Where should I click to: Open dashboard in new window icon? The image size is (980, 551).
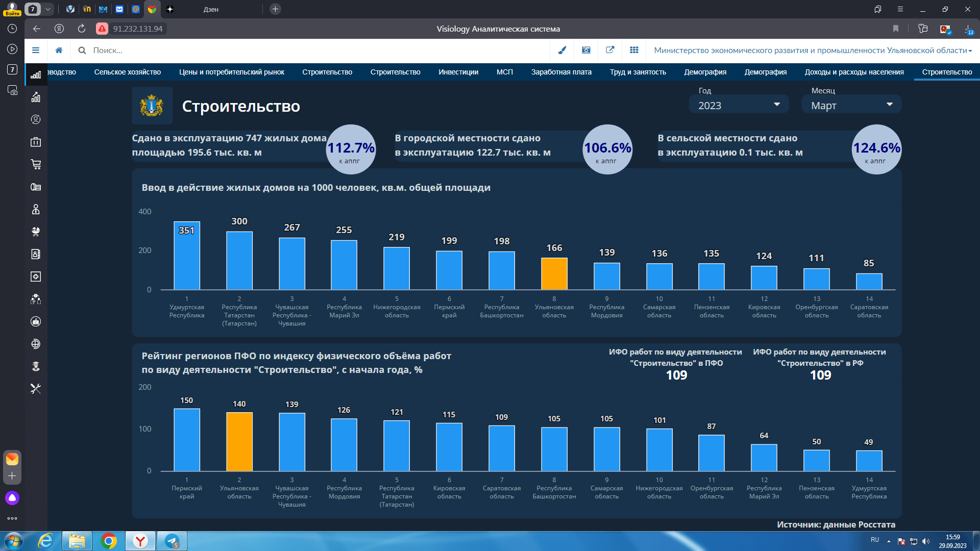point(610,50)
